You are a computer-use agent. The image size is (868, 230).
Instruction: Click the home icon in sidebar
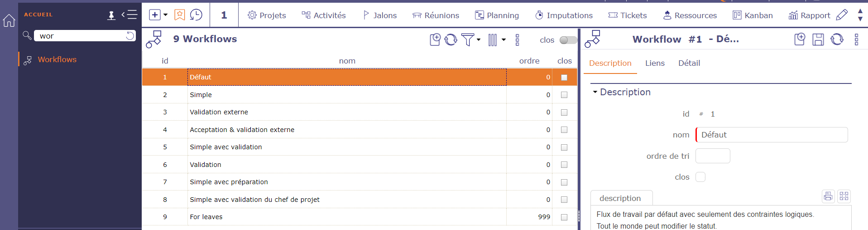pos(9,20)
